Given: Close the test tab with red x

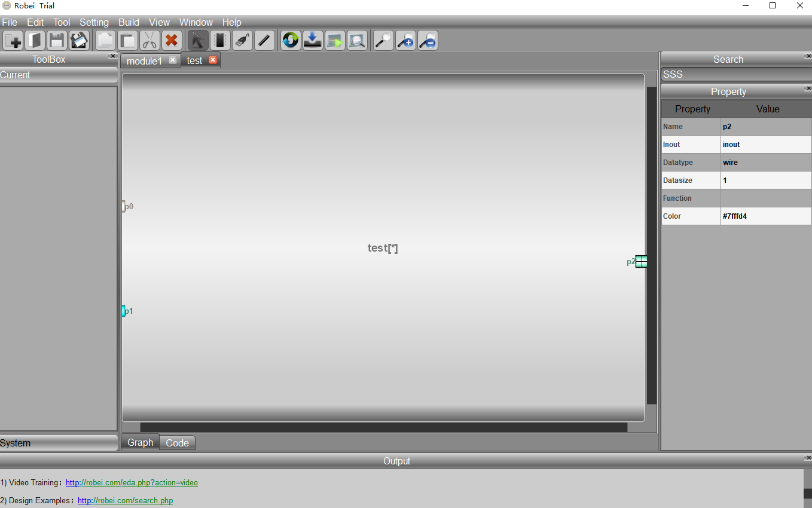Looking at the screenshot, I should click(x=213, y=60).
